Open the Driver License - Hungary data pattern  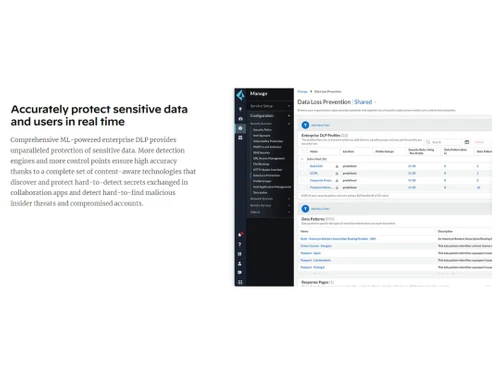(316, 246)
